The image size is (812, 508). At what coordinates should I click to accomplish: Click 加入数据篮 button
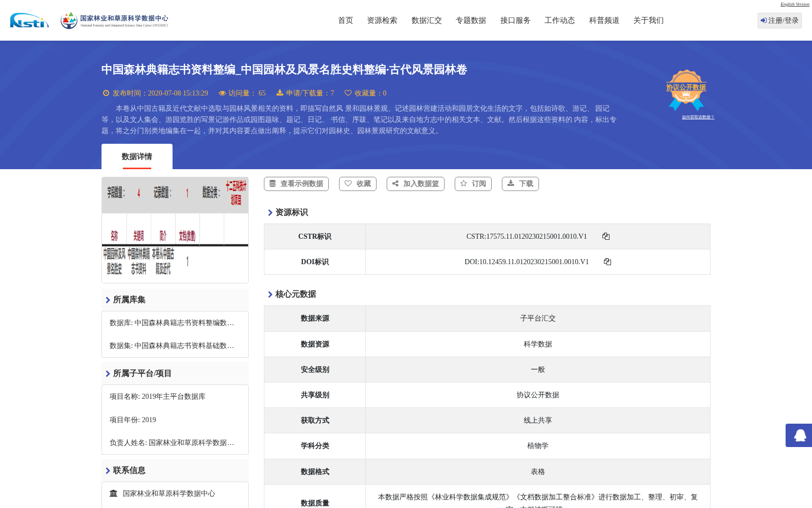[416, 184]
